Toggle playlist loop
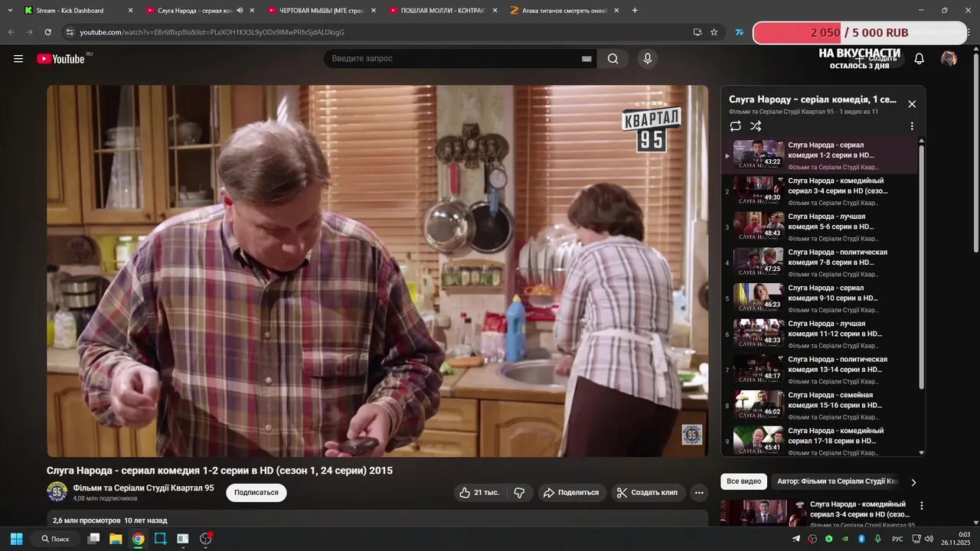 click(x=736, y=126)
